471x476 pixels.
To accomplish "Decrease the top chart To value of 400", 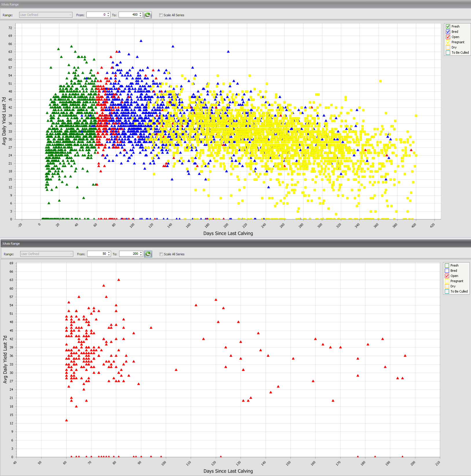I will tap(140, 16).
